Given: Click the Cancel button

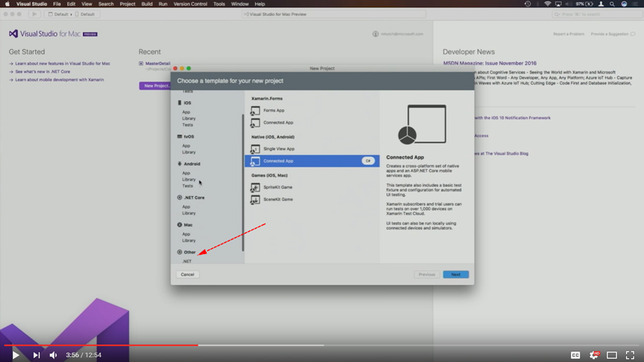Looking at the screenshot, I should [x=187, y=274].
